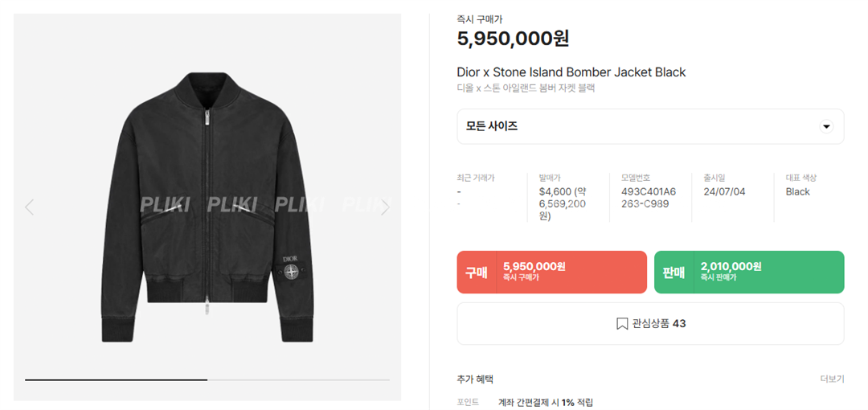This screenshot has height=410, width=868.
Task: Click the 계좌 간편결제 시 1% 적립 text
Action: coord(545,402)
